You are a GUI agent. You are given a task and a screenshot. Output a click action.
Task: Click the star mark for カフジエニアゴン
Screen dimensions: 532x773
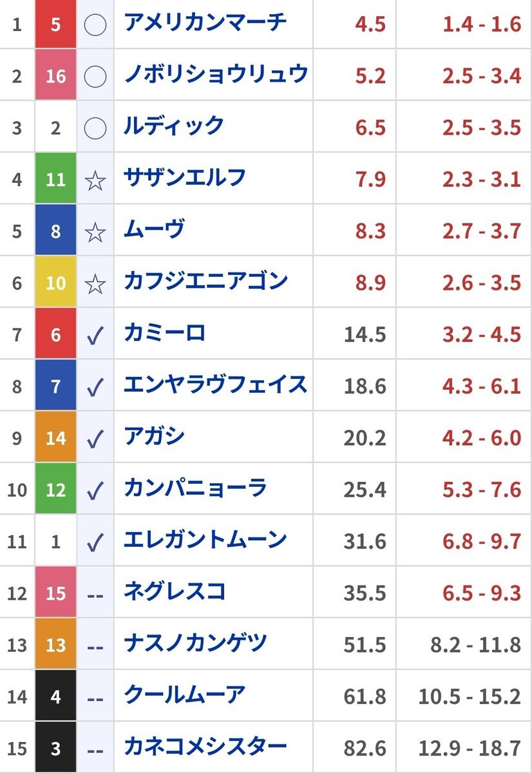click(95, 283)
